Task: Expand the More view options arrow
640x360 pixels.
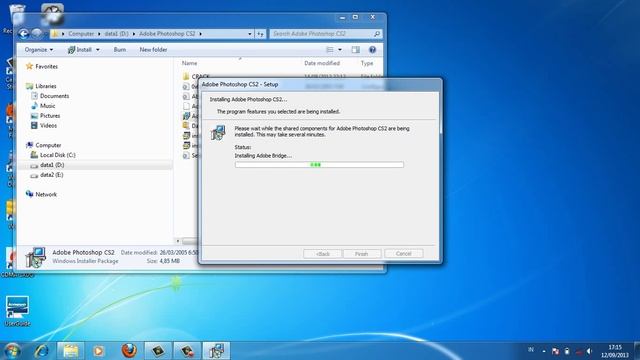Action: click(340, 50)
